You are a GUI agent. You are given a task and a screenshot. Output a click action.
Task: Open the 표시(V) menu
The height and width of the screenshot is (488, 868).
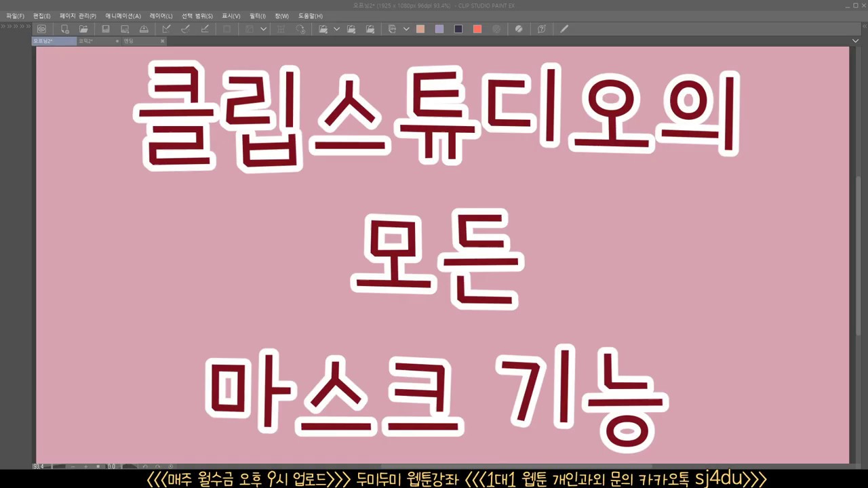(231, 16)
